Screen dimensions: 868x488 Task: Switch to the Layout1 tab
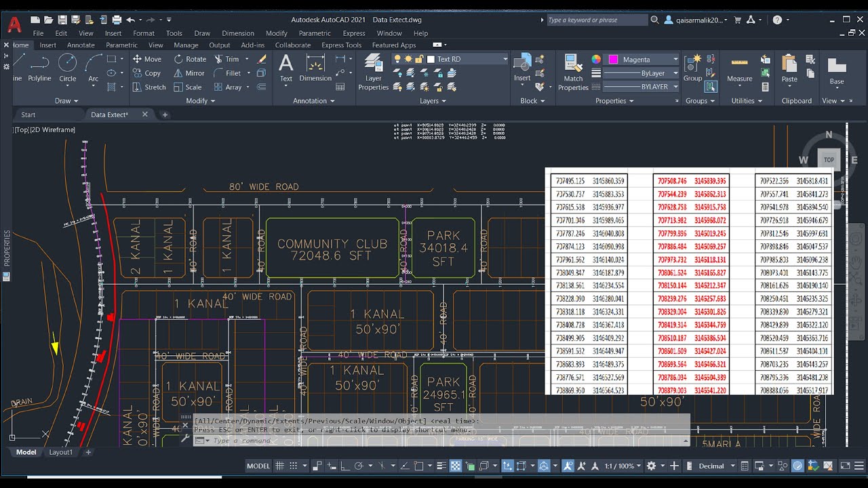click(x=60, y=452)
